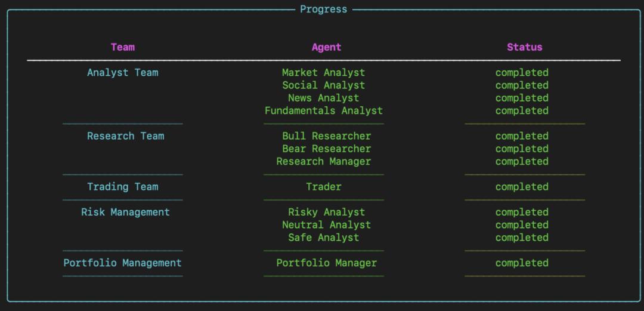Click the Social Analyst agent
644x311 pixels.
(x=323, y=85)
